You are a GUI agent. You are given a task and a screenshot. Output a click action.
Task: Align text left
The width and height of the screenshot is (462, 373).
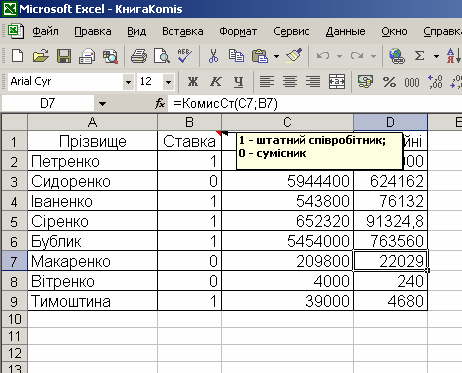267,81
